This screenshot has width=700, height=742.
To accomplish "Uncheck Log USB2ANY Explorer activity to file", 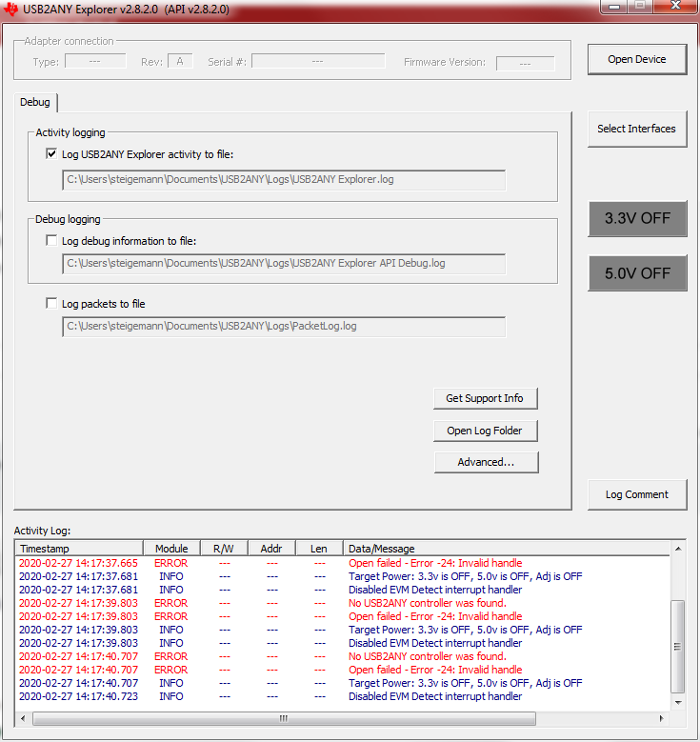I will pos(51,153).
